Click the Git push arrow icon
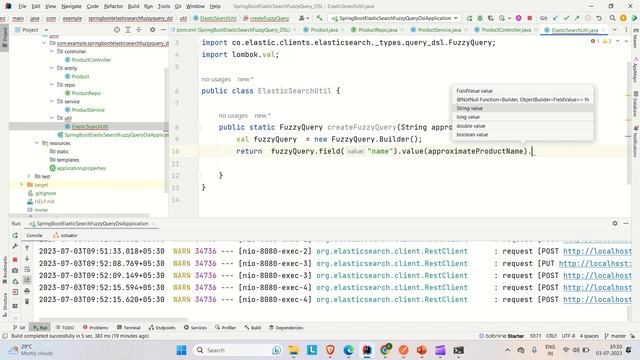Image resolution: width=640 pixels, height=360 pixels. [x=577, y=18]
